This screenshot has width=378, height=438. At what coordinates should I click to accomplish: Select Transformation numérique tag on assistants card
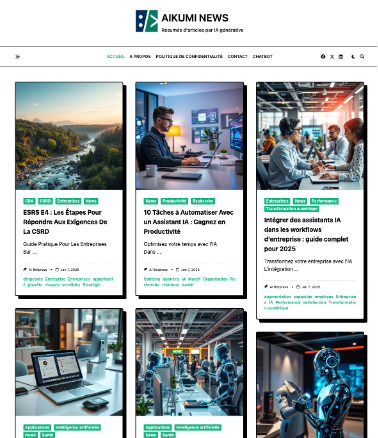tap(291, 209)
